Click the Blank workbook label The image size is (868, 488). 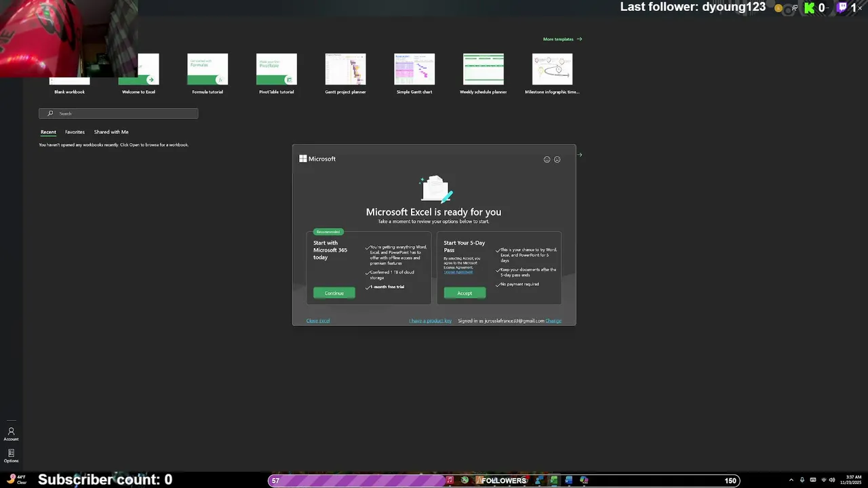click(x=69, y=91)
